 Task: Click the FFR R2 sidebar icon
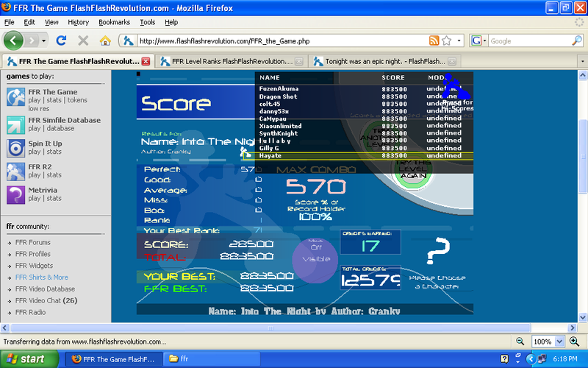16,171
